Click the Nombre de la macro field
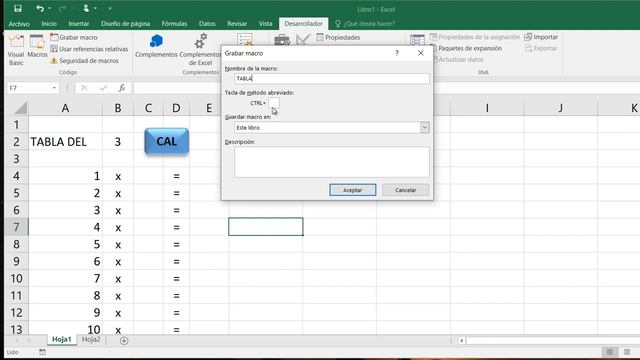Viewport: 640px width, 360px height. pyautogui.click(x=332, y=78)
